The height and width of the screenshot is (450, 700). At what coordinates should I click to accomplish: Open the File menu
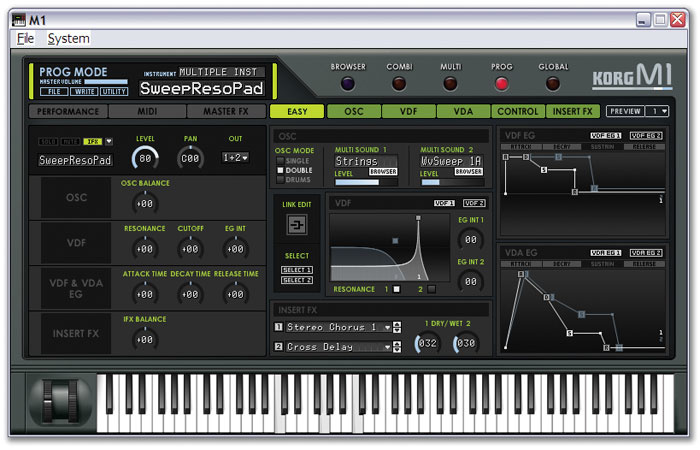pos(25,38)
